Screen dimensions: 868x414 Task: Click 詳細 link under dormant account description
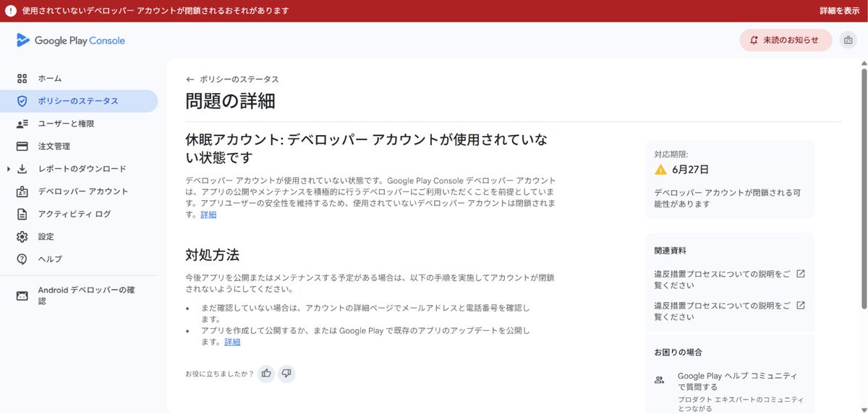click(x=208, y=215)
